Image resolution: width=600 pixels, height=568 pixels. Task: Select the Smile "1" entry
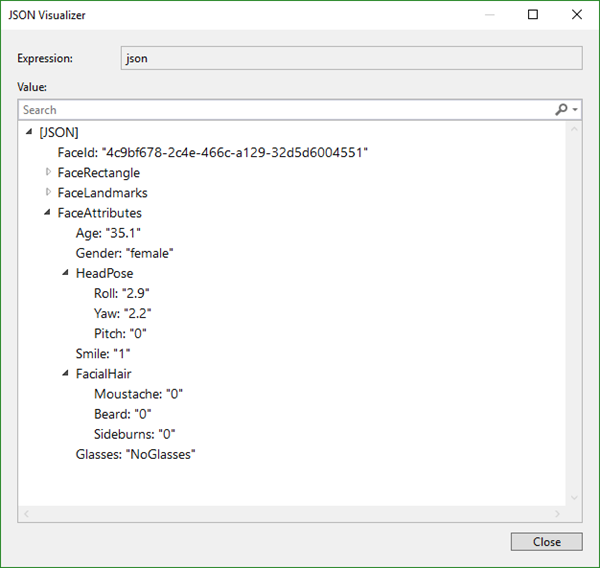[x=103, y=353]
